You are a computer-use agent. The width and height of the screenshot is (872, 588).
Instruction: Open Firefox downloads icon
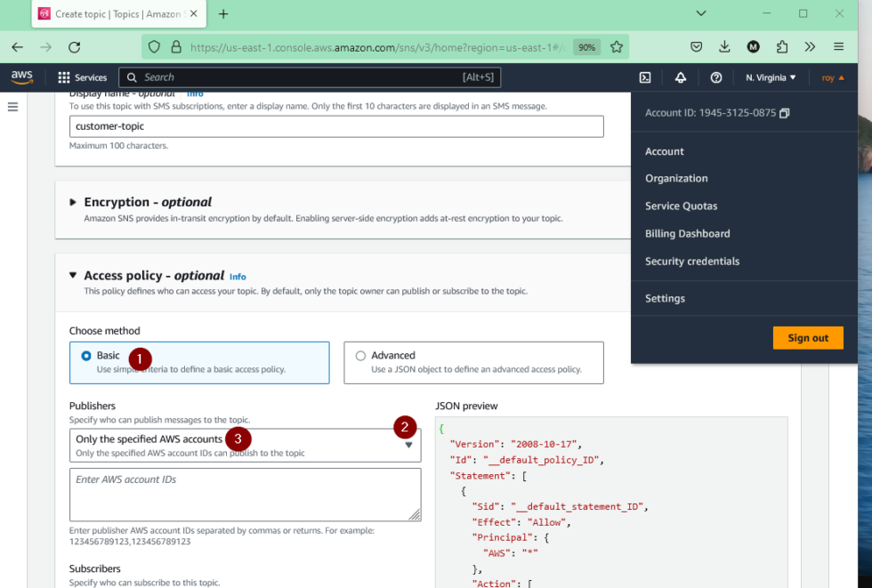pyautogui.click(x=724, y=46)
